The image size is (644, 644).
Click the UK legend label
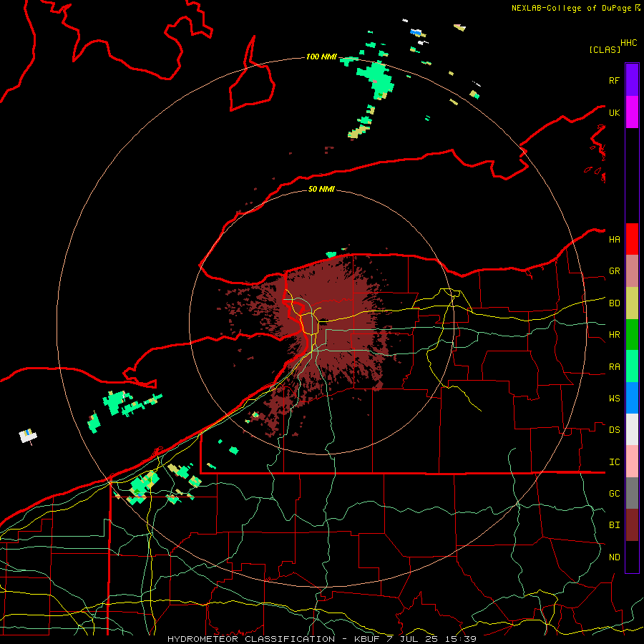click(x=614, y=112)
